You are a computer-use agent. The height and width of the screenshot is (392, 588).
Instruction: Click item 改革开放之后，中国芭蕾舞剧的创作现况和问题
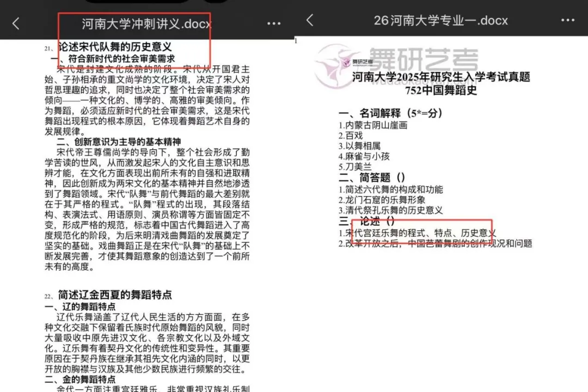[438, 244]
